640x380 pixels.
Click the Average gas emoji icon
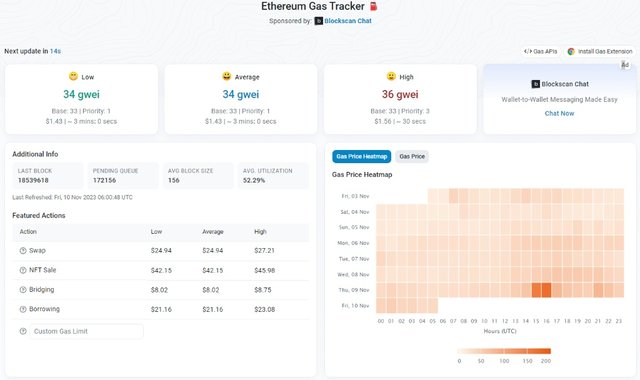pos(227,76)
